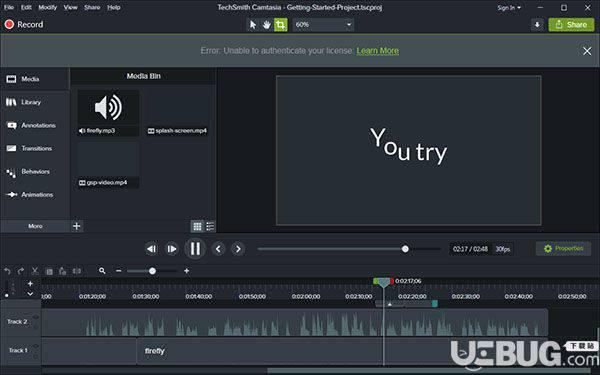Click the download icon beside Share
Viewport: 600px width, 375px height.
(537, 25)
